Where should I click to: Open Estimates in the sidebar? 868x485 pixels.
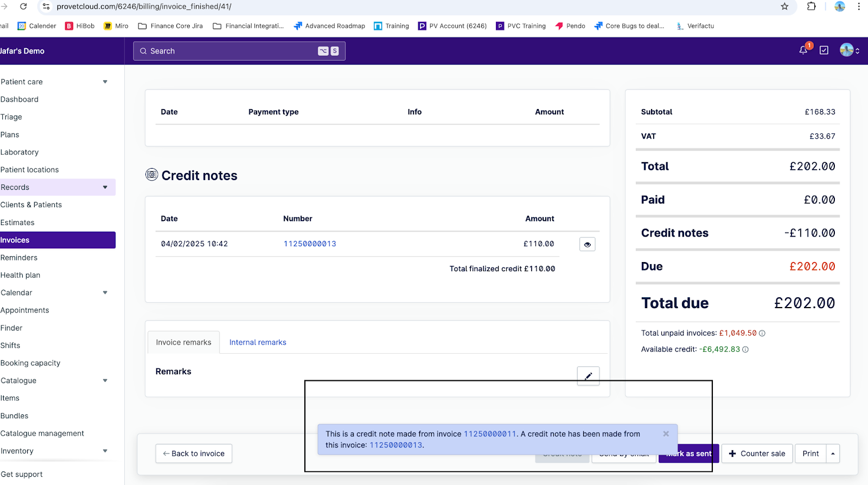17,222
